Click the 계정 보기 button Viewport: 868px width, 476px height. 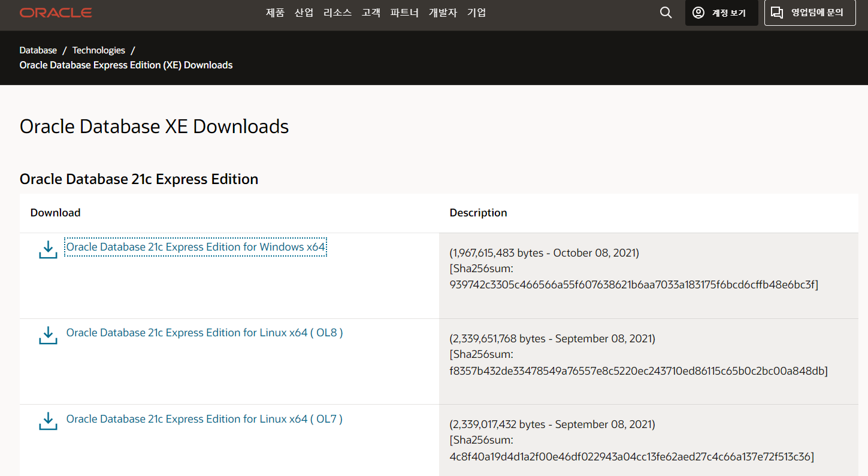[722, 13]
